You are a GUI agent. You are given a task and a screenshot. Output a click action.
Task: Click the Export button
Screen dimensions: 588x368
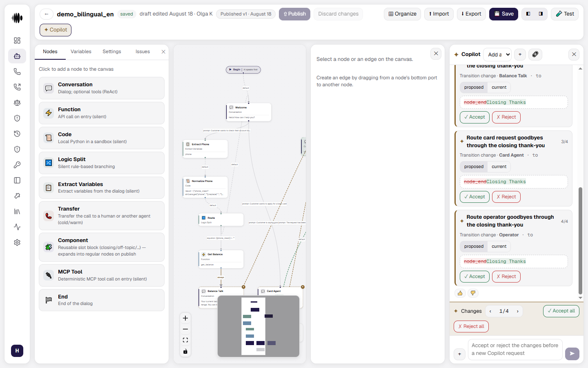[471, 14]
